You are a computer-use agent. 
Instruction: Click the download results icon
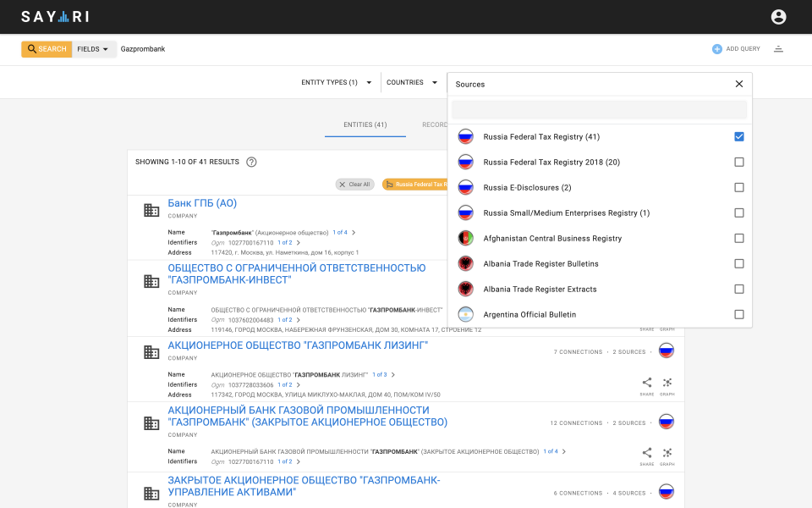tap(778, 49)
